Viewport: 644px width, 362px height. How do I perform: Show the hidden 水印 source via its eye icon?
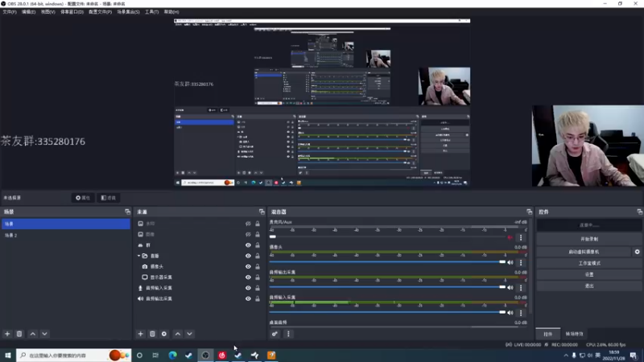pos(248,224)
